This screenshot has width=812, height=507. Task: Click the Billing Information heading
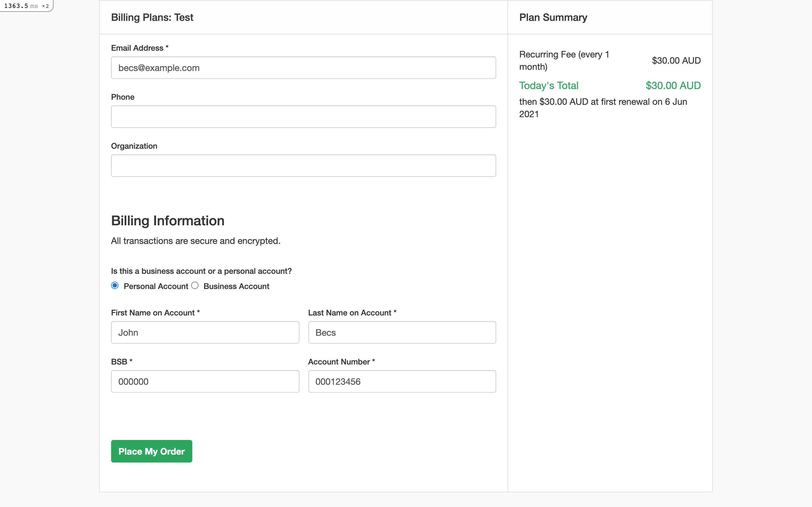(x=167, y=221)
